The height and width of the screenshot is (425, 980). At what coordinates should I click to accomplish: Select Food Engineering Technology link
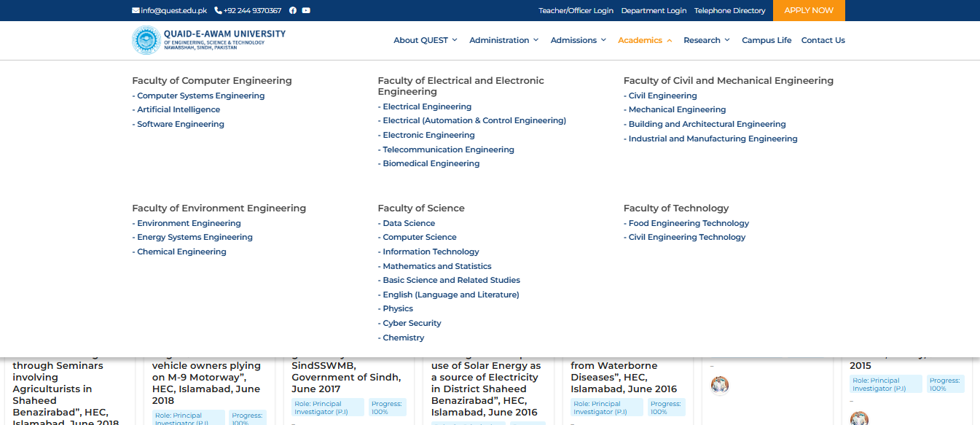[x=689, y=224]
